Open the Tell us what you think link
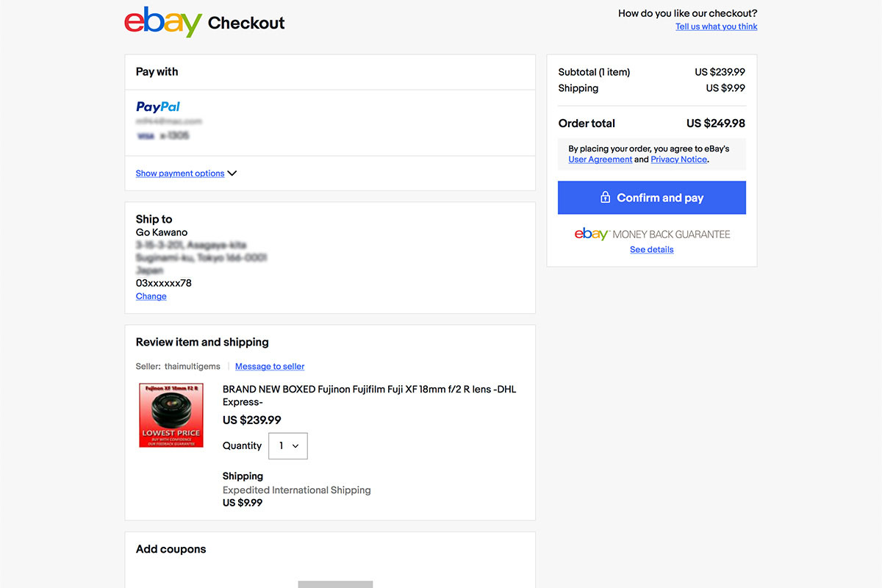 tap(716, 26)
